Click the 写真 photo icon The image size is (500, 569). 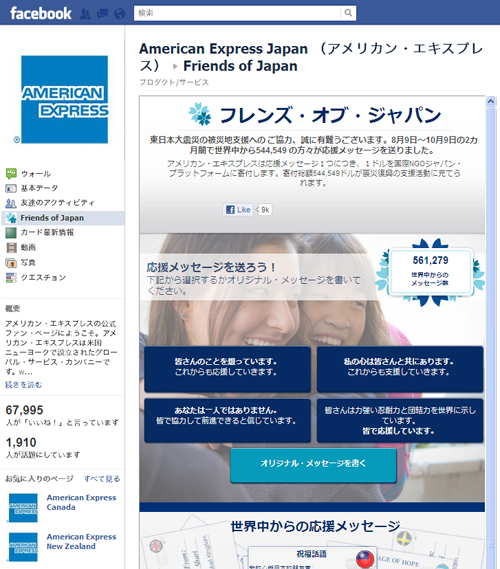[11, 263]
